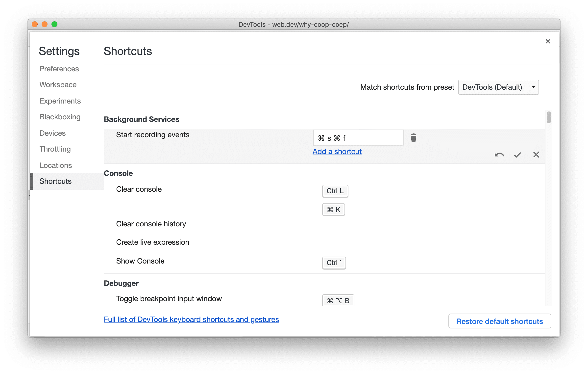
Task: Expand the Console section
Action: pyautogui.click(x=119, y=173)
